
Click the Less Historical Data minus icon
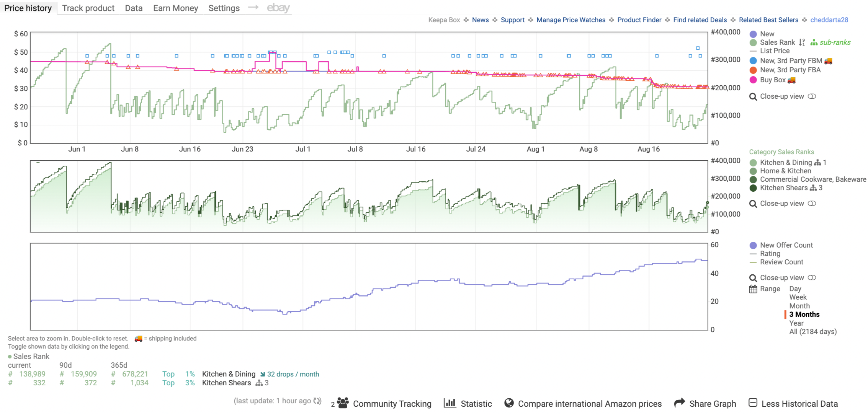(x=753, y=403)
